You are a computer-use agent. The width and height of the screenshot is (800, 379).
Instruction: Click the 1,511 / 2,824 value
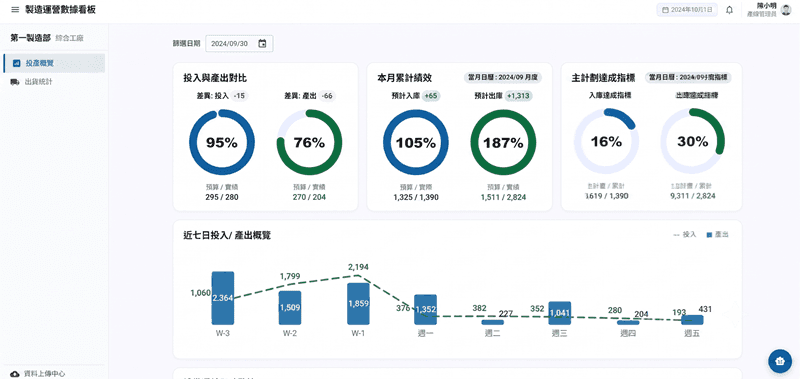coord(503,197)
